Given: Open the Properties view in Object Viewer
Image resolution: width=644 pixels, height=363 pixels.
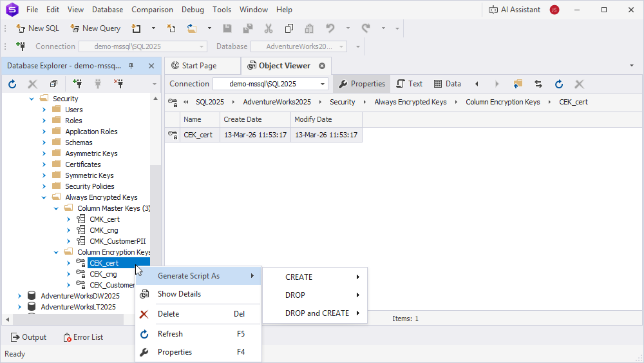Looking at the screenshot, I should 361,84.
